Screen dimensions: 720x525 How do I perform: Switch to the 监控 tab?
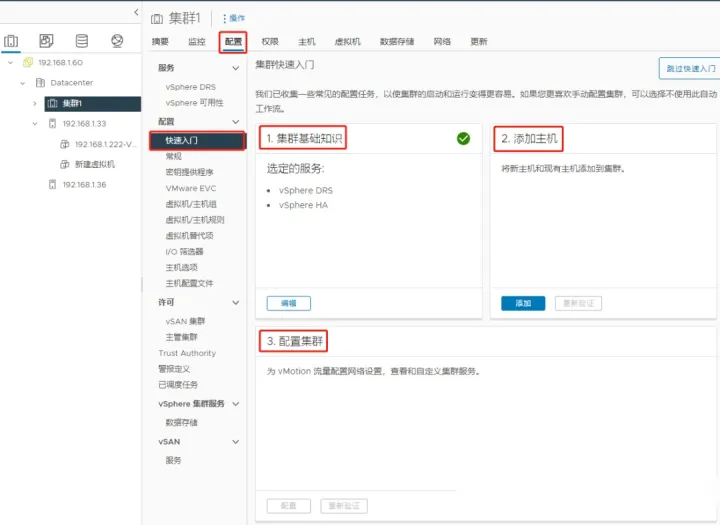(x=197, y=42)
